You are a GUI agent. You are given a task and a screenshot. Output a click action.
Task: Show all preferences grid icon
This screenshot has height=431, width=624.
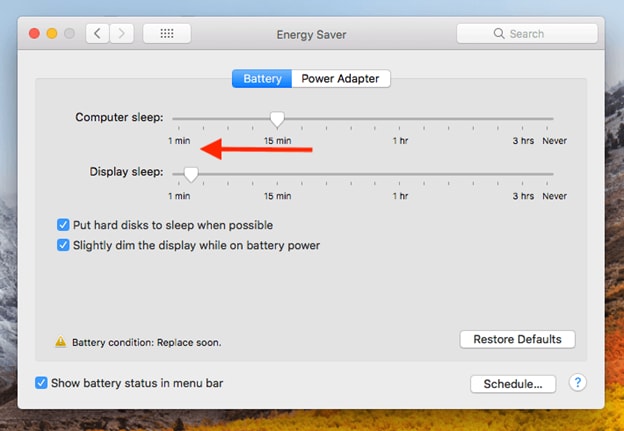tap(167, 34)
